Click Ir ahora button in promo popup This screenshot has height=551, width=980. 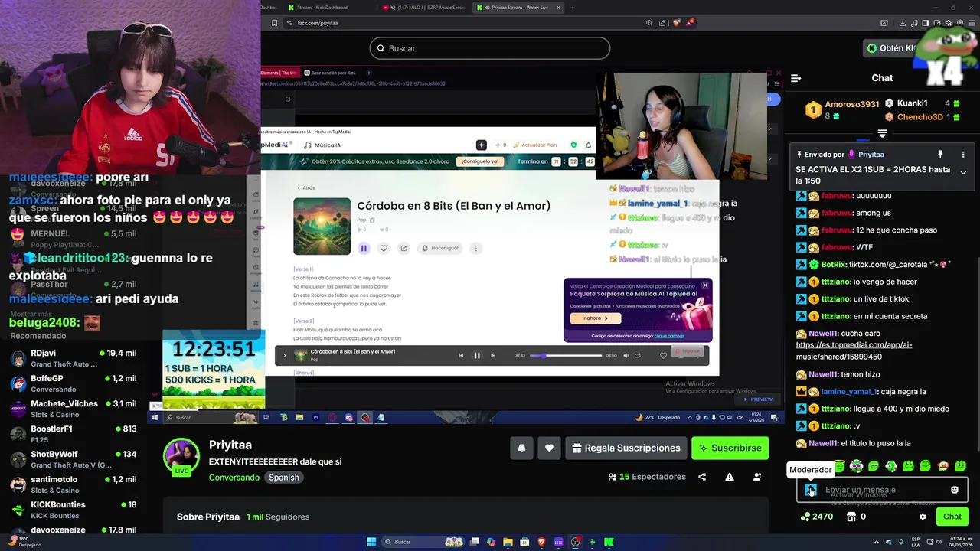(x=595, y=318)
